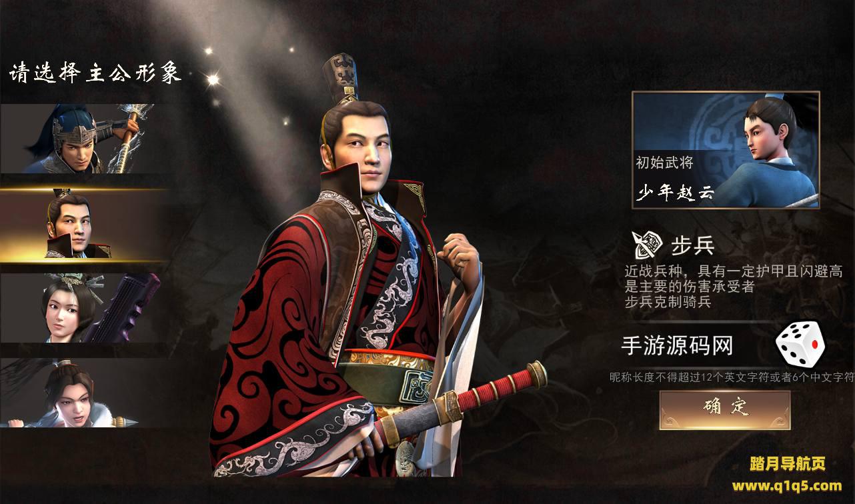
Task: Click the 步兵 troop type heading
Action: click(692, 245)
